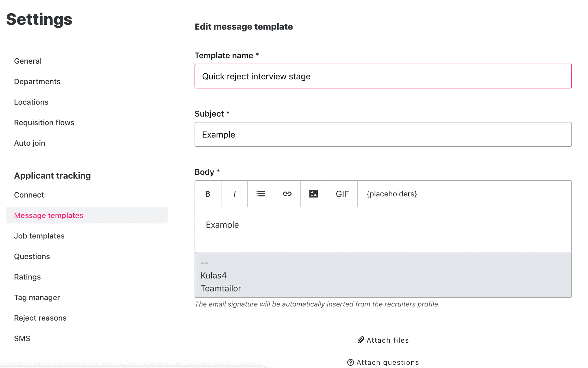This screenshot has height=368, width=588.
Task: Click the Attach files link
Action: click(383, 340)
